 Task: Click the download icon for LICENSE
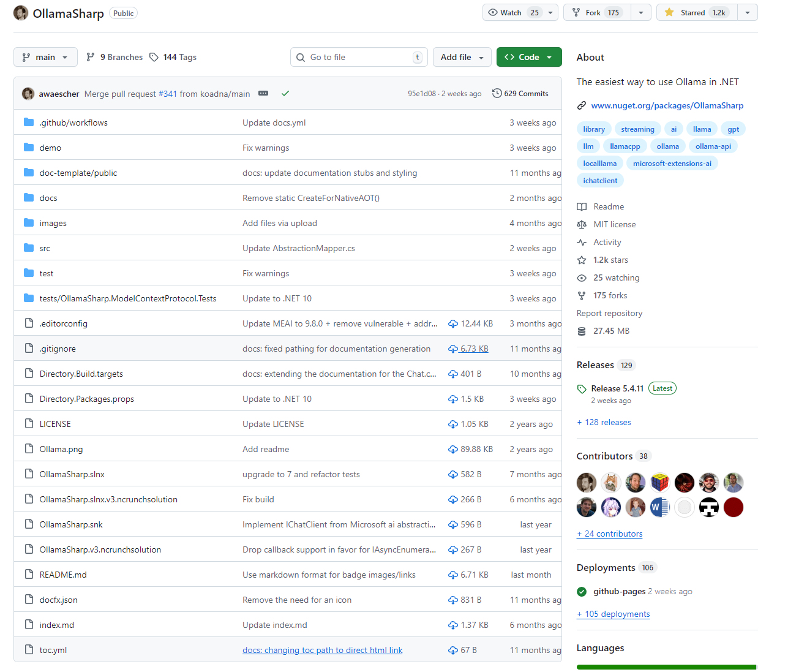coord(453,424)
